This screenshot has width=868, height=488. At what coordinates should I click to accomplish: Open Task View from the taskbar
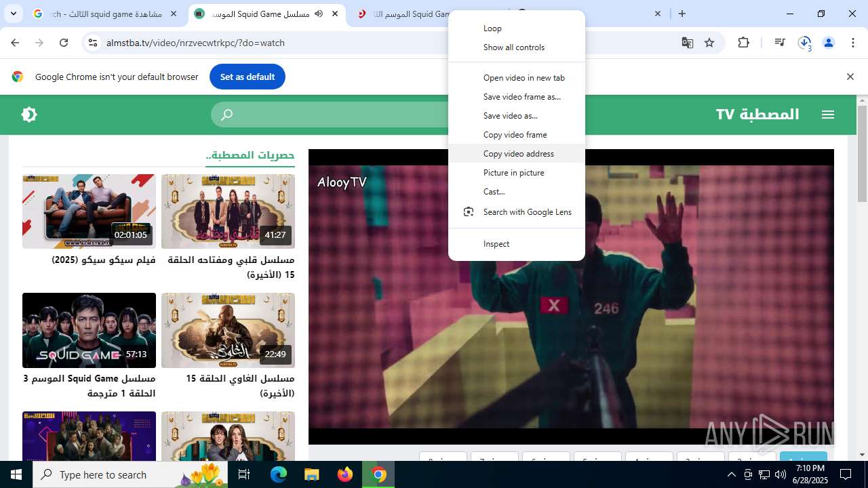(244, 474)
